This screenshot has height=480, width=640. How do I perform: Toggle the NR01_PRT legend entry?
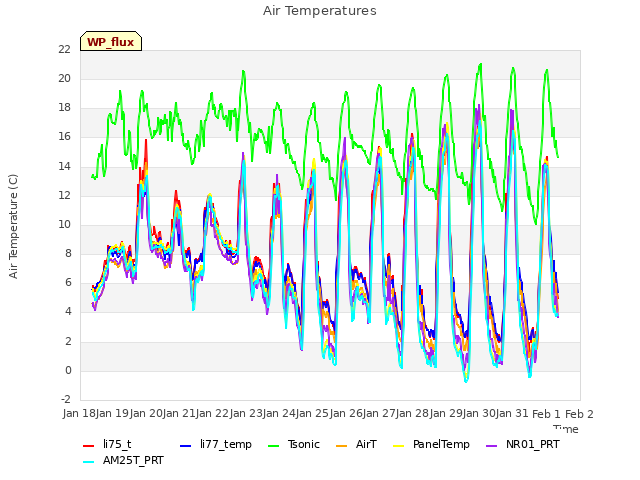pos(523,444)
